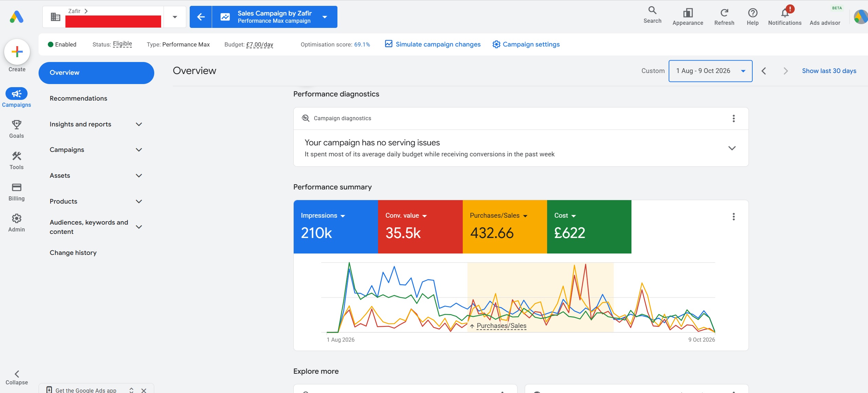This screenshot has width=868, height=393.
Task: Click Show last 30 days
Action: 829,71
